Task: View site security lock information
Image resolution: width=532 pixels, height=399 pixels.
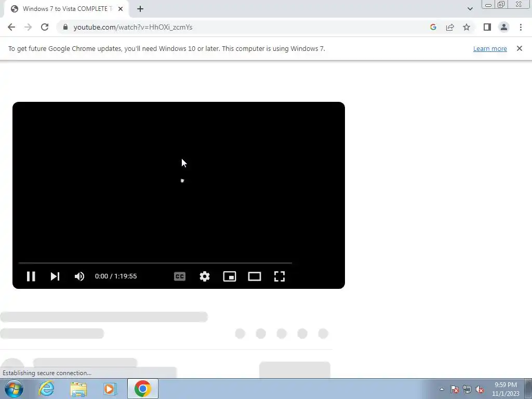Action: 65,27
